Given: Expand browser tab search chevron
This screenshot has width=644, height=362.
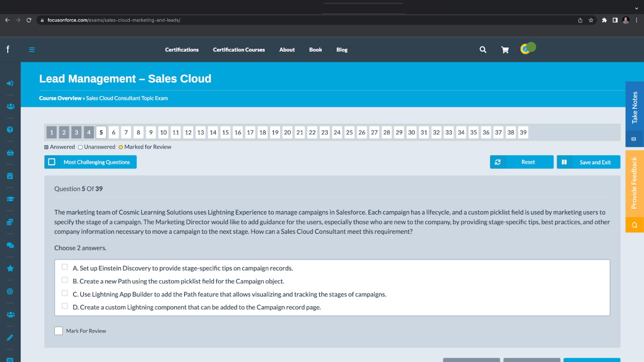Looking at the screenshot, I should pyautogui.click(x=636, y=8).
